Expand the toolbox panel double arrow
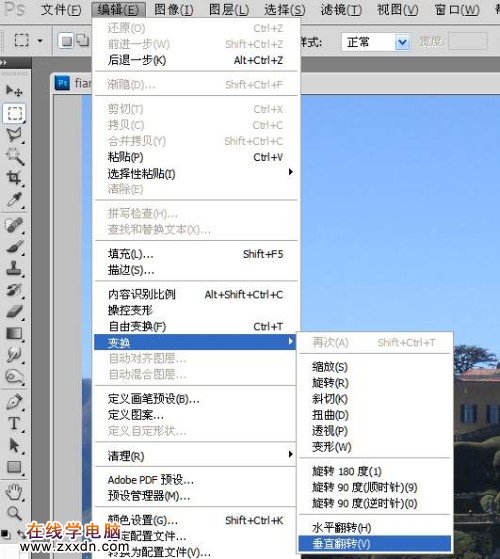 [x=4, y=62]
